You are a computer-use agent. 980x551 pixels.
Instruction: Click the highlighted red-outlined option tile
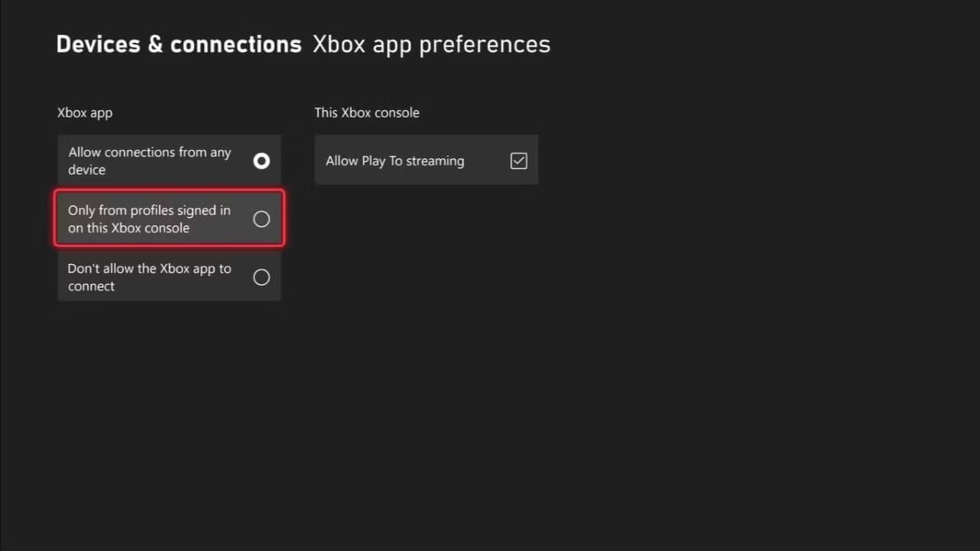(x=168, y=219)
